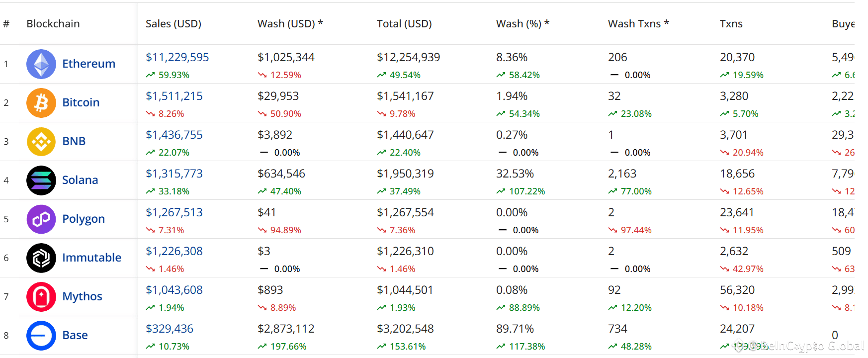Select Base wash percent 89.71%
Viewport: 868px width, 358px height.
click(515, 329)
